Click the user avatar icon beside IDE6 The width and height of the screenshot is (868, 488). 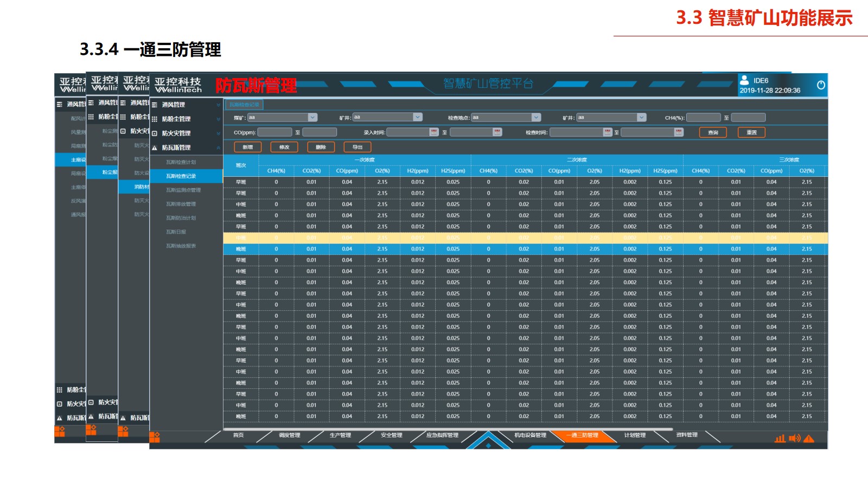[745, 80]
